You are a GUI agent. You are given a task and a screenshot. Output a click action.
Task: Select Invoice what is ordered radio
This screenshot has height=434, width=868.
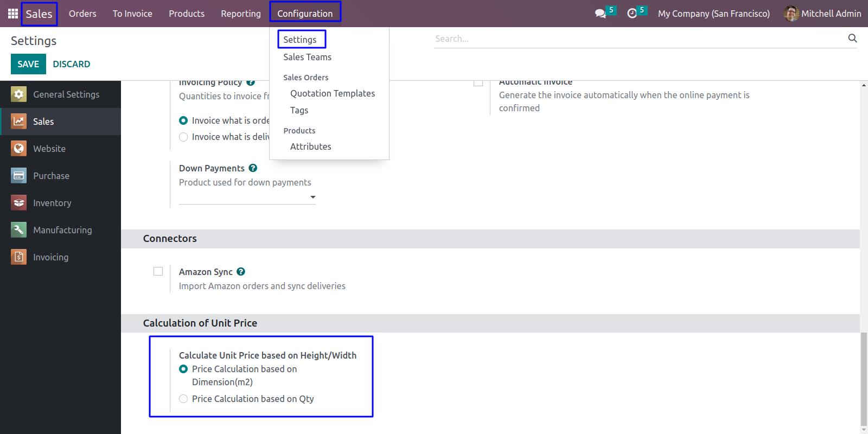point(183,120)
